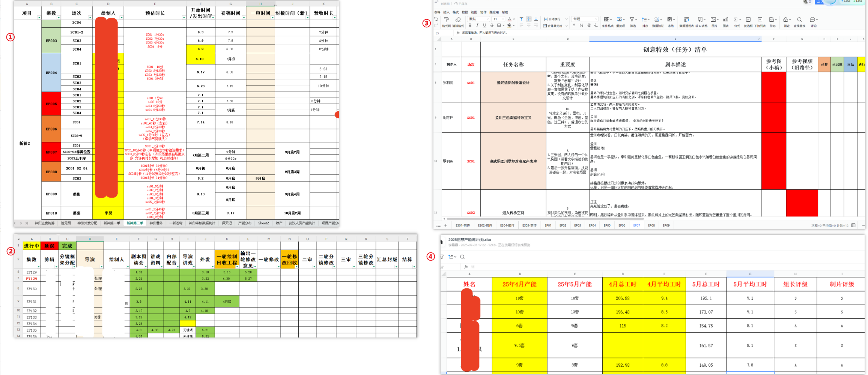Viewport: 868px width, 375px height.
Task: Expand the 常规 number format dropdown
Action: (x=585, y=19)
